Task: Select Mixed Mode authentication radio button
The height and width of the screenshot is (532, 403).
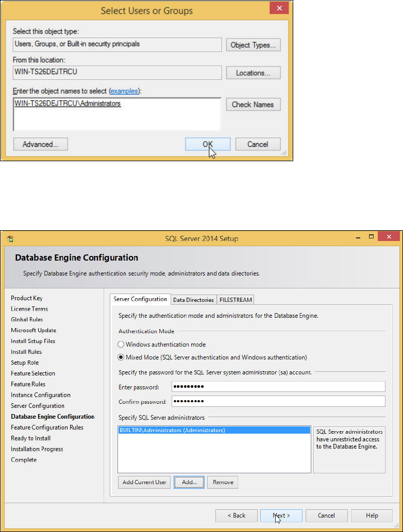Action: 121,357
